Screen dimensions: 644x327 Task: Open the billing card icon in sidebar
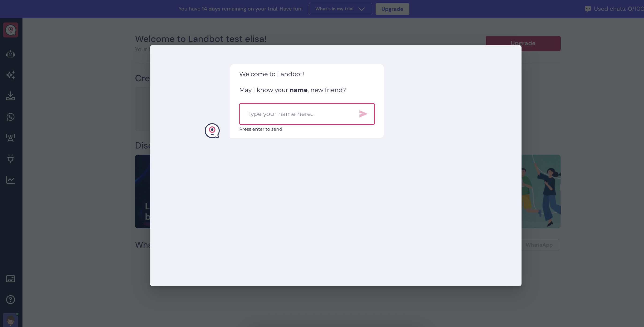point(11,279)
